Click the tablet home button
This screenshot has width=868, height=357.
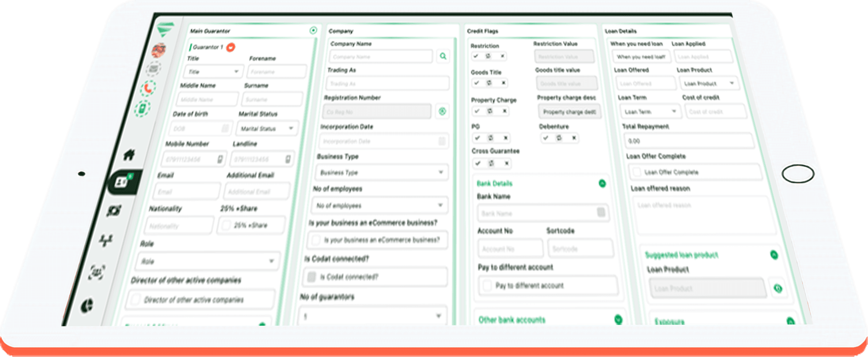[x=798, y=174]
